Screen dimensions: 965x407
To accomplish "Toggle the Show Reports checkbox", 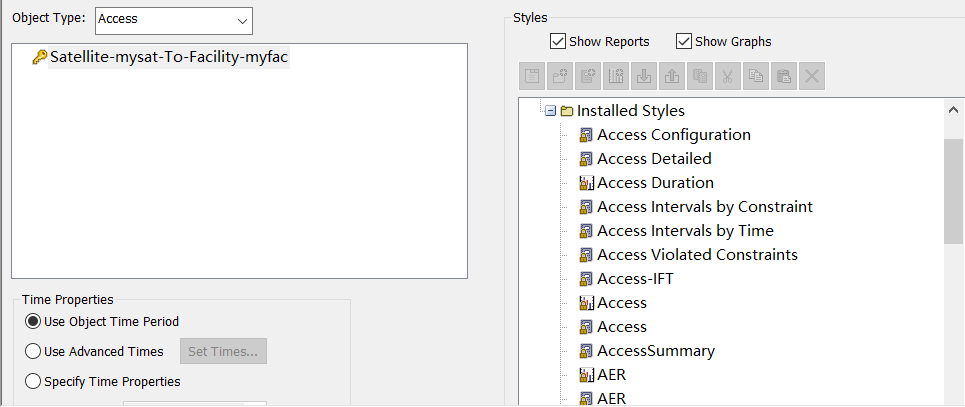I will 558,41.
